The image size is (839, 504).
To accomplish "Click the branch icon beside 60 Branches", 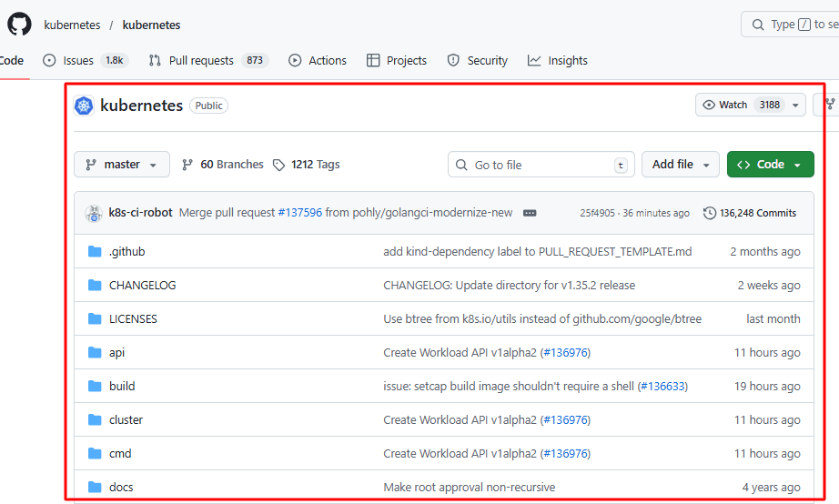I will 187,165.
